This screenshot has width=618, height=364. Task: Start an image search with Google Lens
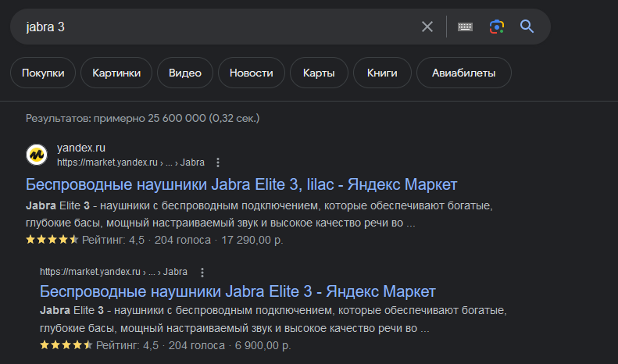[x=497, y=27]
